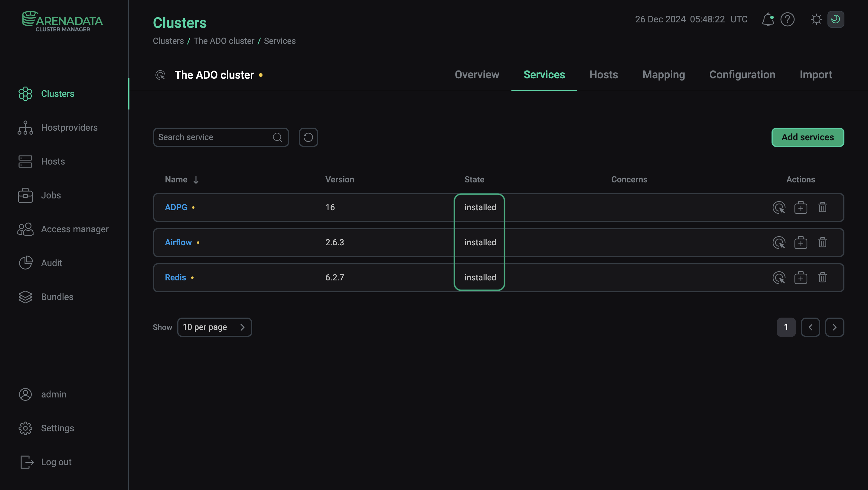The width and height of the screenshot is (868, 490).
Task: Open actions icon for ADPG service
Action: coord(779,207)
